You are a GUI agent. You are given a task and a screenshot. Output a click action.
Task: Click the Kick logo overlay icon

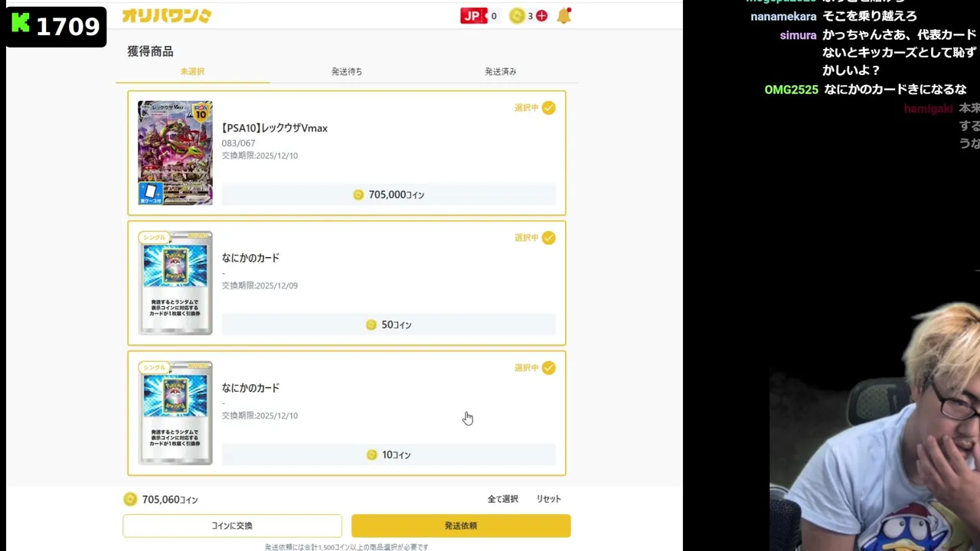pos(21,24)
